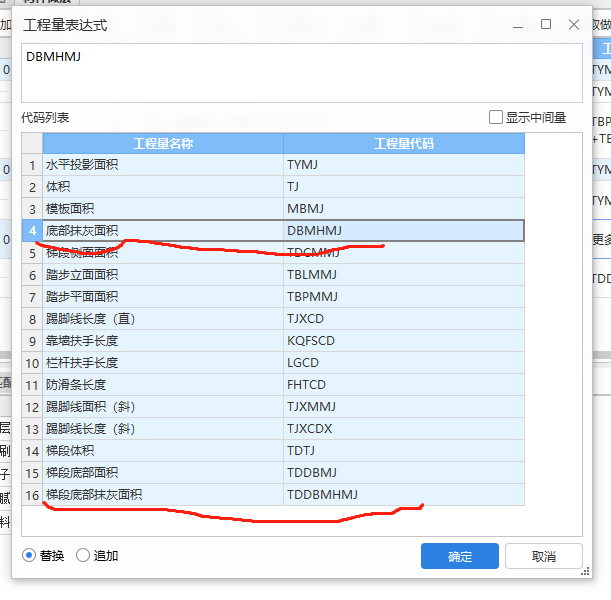Viewport: 611px width, 600px height.
Task: Click the code cell TDTJ
Action: 404,451
